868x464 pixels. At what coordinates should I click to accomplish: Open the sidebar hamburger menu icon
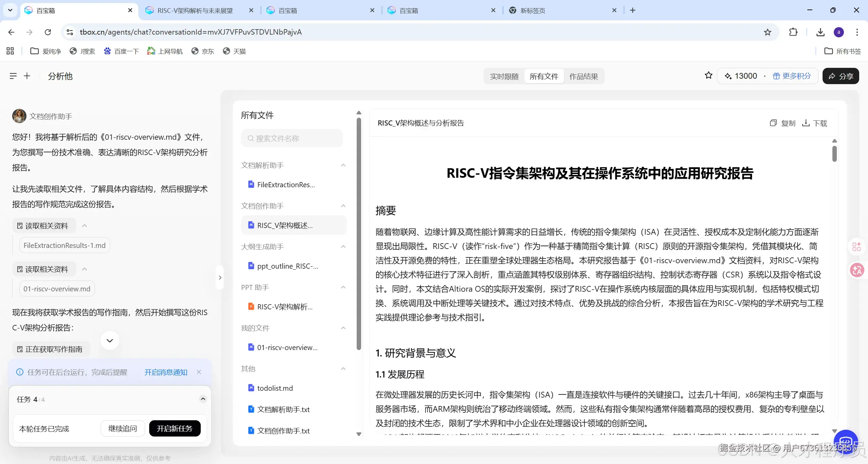[13, 76]
